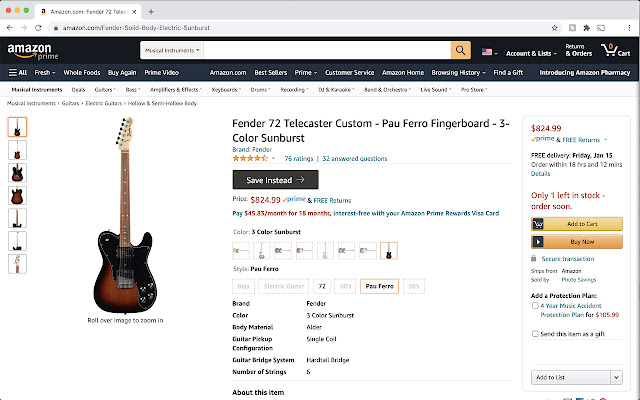Go back using browser back arrow
The image size is (640, 400).
point(11,28)
